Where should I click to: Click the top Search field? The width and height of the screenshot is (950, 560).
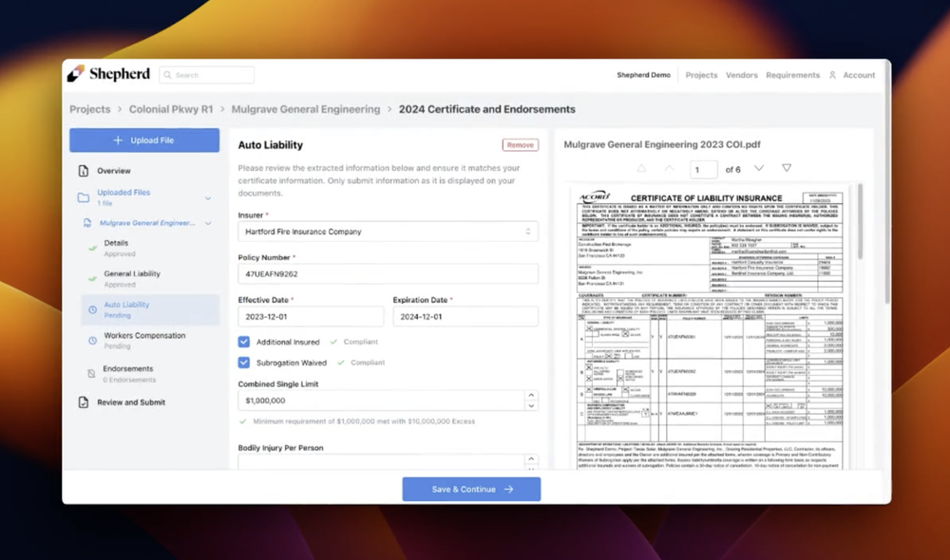pos(206,75)
